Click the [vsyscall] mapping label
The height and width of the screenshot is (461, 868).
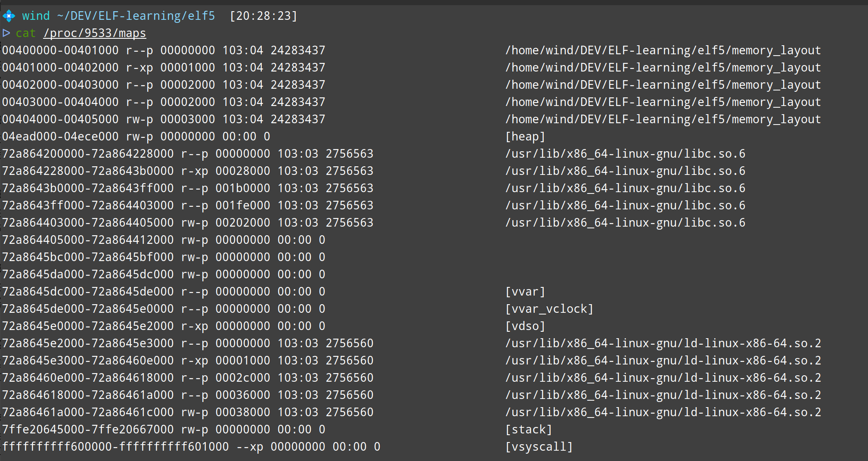(539, 447)
